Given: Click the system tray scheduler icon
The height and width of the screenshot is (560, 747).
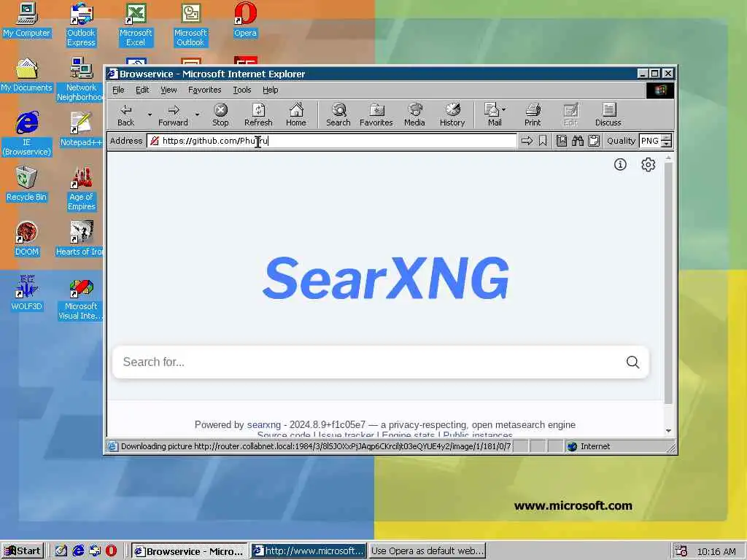Looking at the screenshot, I should click(681, 551).
